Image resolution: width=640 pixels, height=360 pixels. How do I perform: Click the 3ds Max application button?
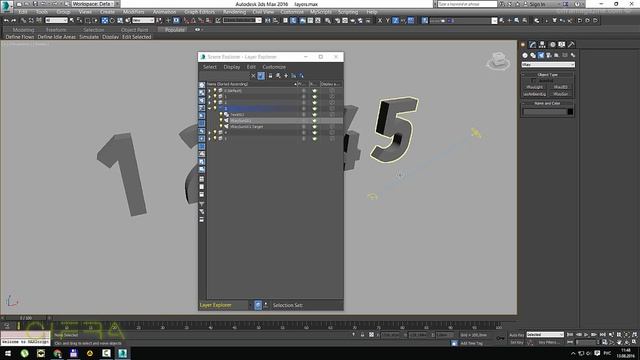pyautogui.click(x=6, y=6)
